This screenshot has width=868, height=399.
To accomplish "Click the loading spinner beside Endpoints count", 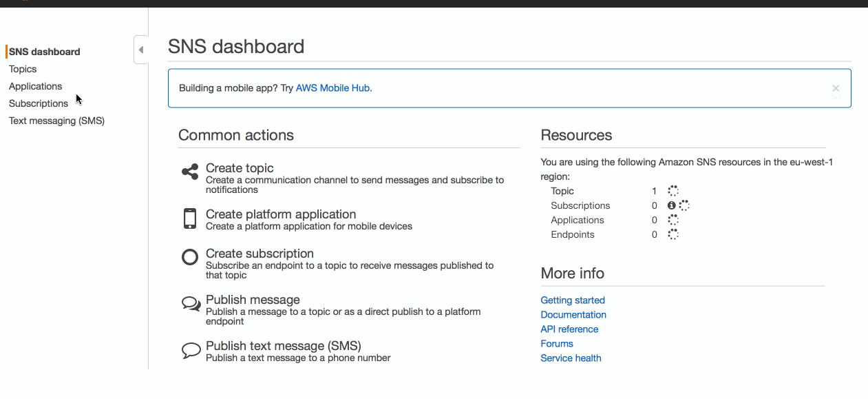I will click(x=673, y=234).
